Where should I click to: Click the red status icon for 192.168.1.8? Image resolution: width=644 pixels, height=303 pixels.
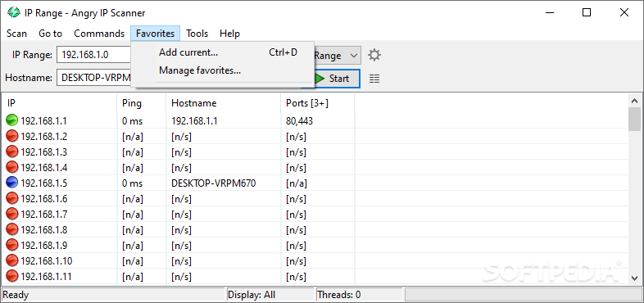click(x=12, y=230)
